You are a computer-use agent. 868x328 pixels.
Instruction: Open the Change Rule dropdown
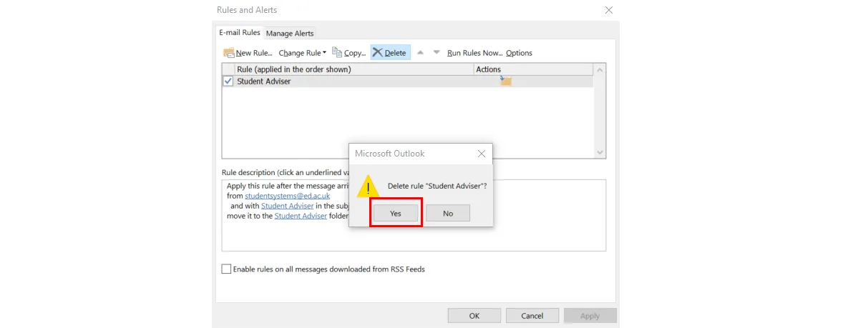pyautogui.click(x=302, y=53)
